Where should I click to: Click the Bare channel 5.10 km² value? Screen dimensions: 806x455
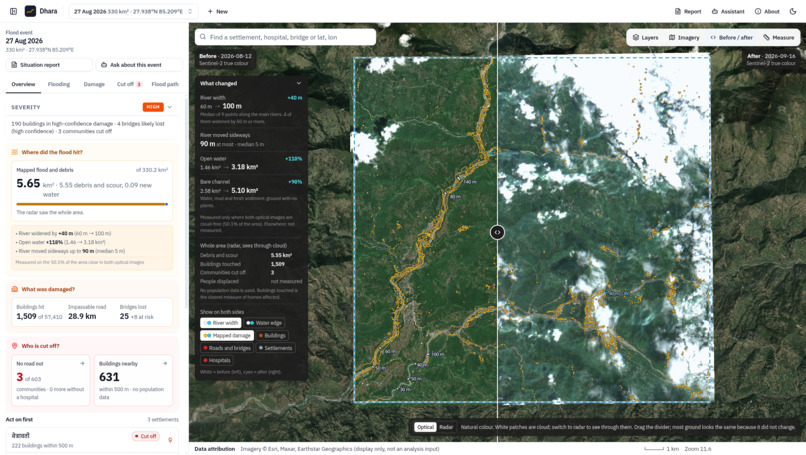click(x=245, y=190)
